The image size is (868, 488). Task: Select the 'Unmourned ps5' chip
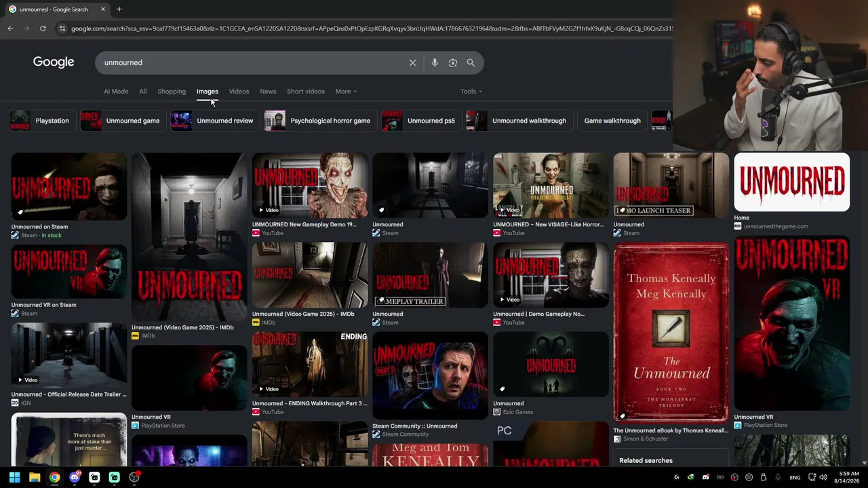coord(421,121)
